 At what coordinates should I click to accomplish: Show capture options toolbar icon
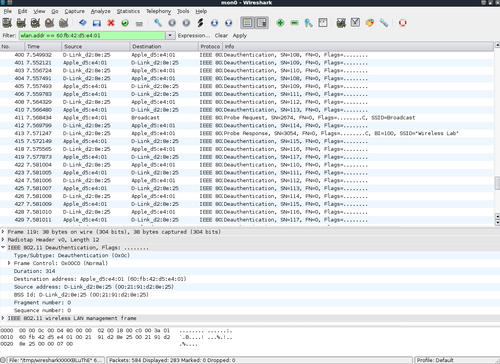tap(21, 23)
